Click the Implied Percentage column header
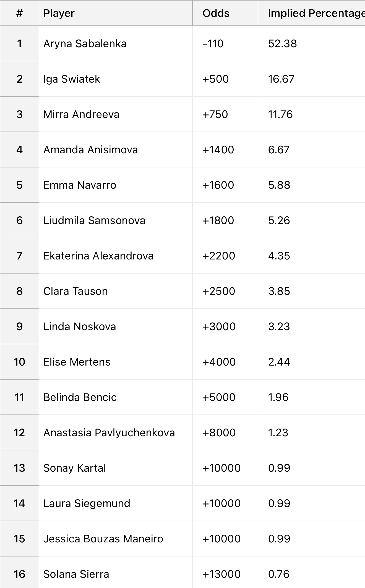Image resolution: width=365 pixels, height=588 pixels. click(x=312, y=13)
